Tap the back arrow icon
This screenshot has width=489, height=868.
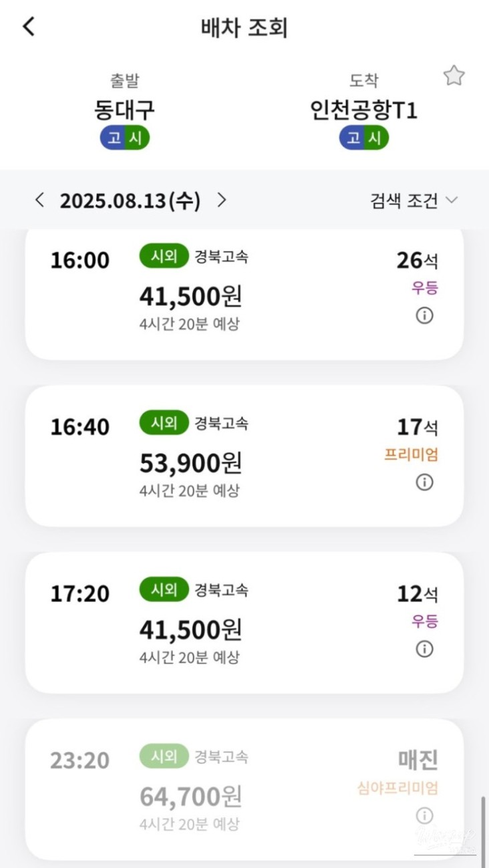28,27
